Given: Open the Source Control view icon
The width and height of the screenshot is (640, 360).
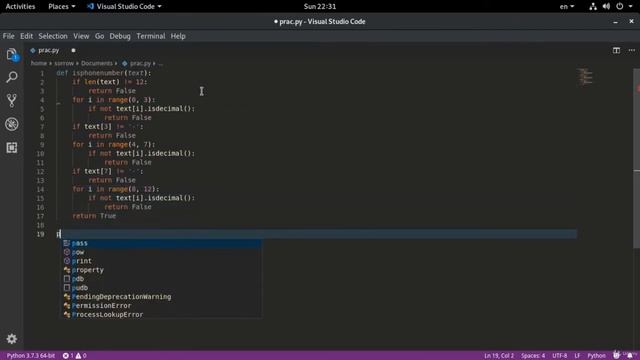Looking at the screenshot, I should pyautogui.click(x=12, y=100).
